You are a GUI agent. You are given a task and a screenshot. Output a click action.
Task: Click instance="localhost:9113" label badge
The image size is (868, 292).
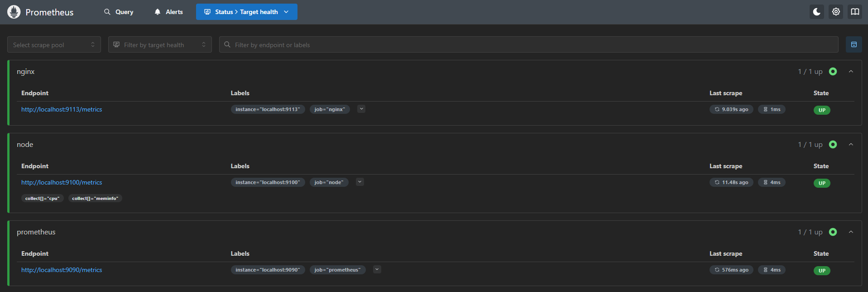[x=268, y=109]
